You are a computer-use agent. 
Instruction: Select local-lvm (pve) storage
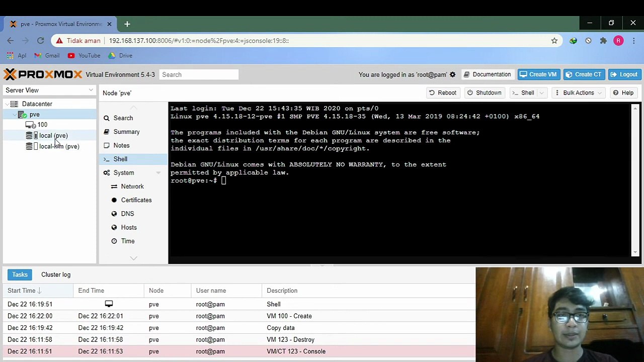click(x=59, y=146)
